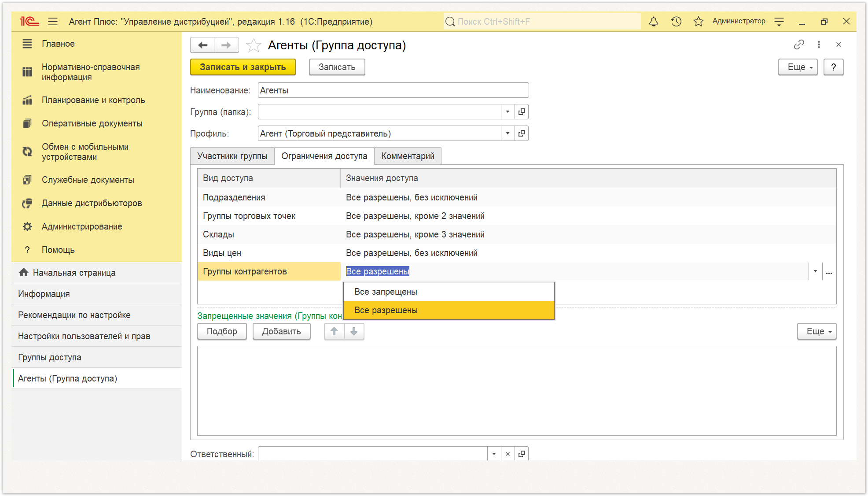The width and height of the screenshot is (868, 496).
Task: Click the Наименование input field
Action: pyautogui.click(x=393, y=90)
